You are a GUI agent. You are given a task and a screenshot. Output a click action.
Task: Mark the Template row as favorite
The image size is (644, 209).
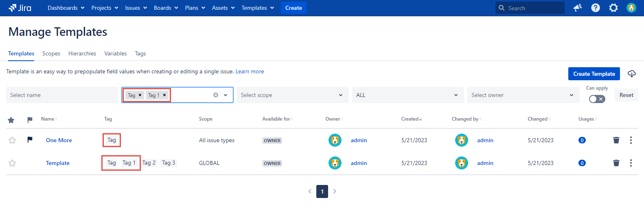pyautogui.click(x=12, y=163)
